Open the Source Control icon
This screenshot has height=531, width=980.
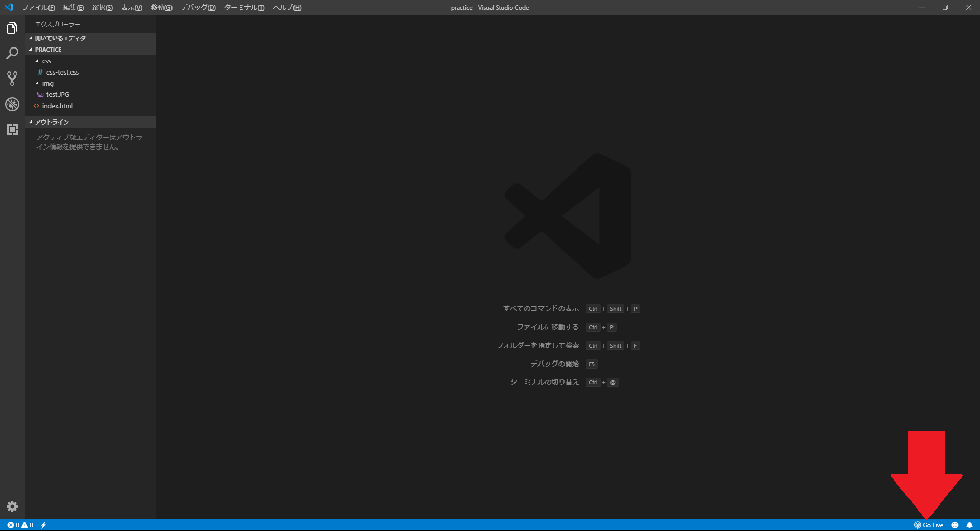pyautogui.click(x=12, y=79)
